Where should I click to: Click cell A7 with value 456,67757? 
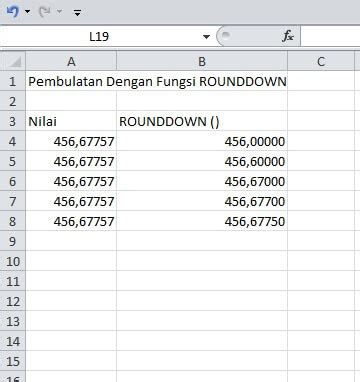click(x=71, y=201)
